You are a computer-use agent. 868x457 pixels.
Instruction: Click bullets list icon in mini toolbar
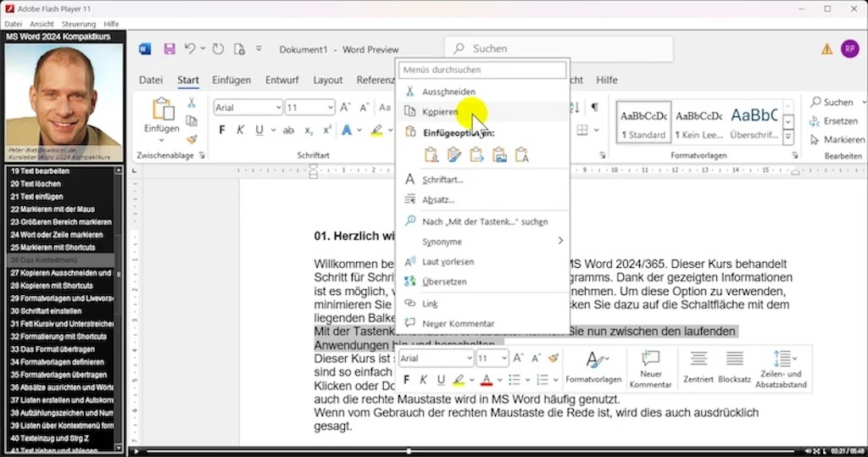click(515, 380)
